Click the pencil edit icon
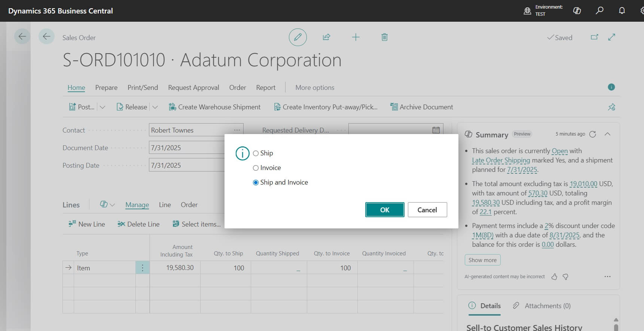Viewport: 644px width, 331px height. click(x=297, y=37)
